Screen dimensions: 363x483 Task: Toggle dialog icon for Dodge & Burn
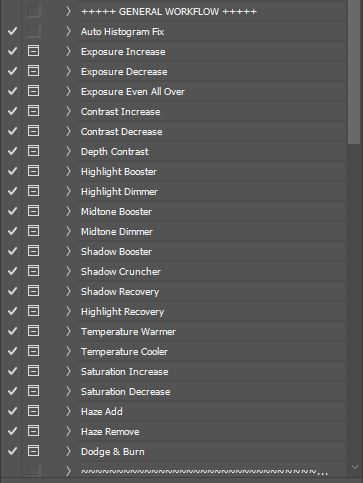[33, 451]
